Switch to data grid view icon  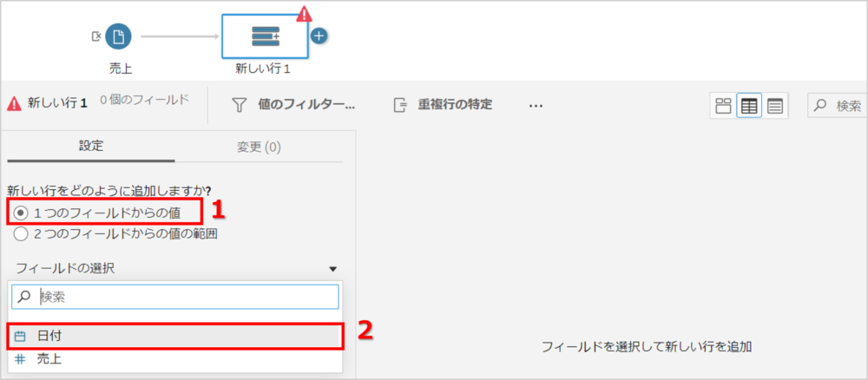click(x=749, y=106)
